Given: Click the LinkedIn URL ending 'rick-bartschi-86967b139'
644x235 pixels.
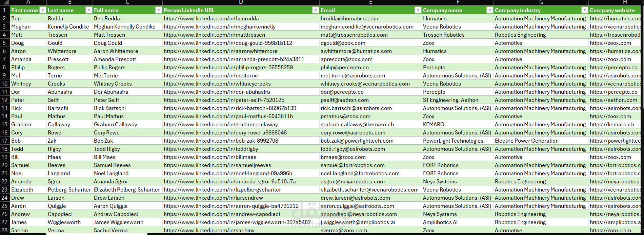Looking at the screenshot, I should [241, 108].
